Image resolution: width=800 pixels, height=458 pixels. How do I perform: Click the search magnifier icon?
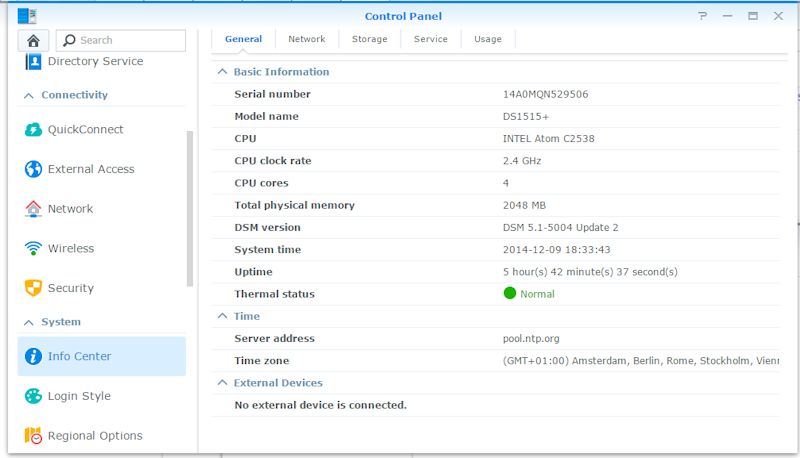pos(69,40)
